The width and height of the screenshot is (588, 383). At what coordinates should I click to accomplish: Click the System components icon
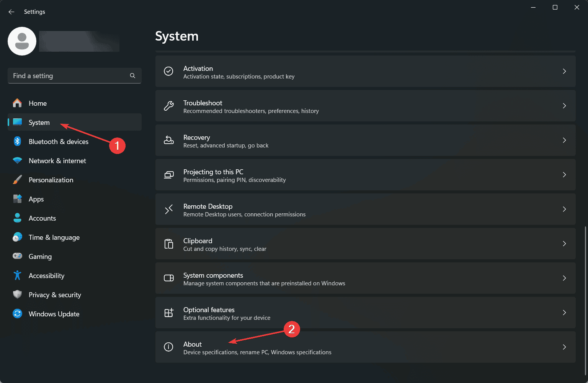(168, 278)
